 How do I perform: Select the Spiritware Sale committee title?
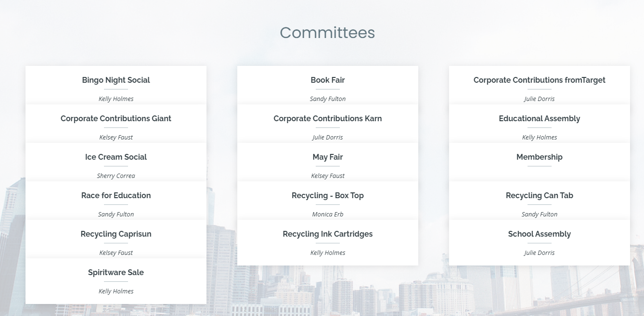tap(116, 272)
